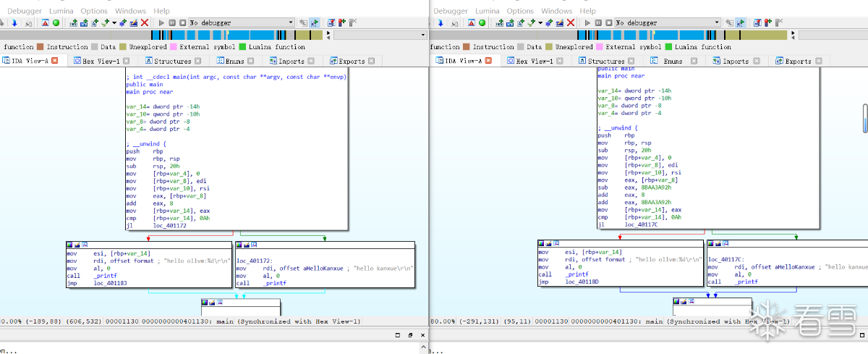Open Options menu in right window
The height and width of the screenshot is (354, 868).
point(520,11)
